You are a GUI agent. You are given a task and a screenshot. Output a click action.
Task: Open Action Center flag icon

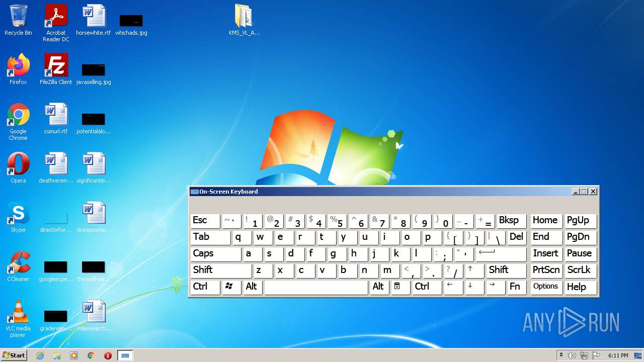coord(596,355)
